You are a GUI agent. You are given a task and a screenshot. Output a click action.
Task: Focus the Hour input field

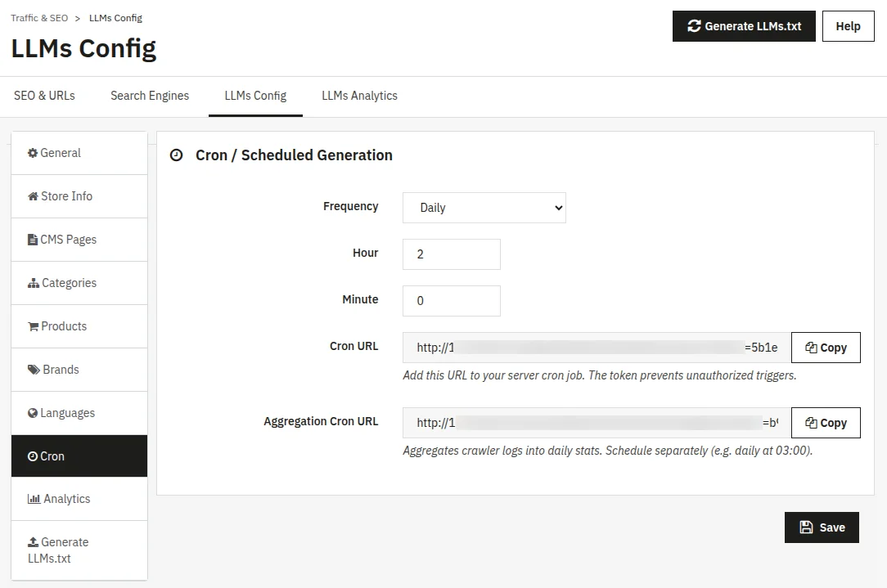coord(452,254)
